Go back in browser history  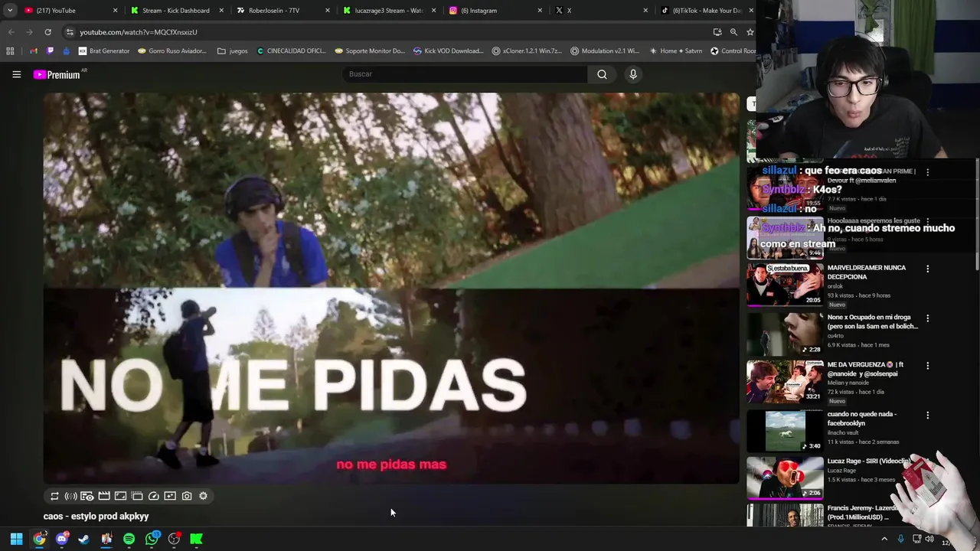(11, 32)
